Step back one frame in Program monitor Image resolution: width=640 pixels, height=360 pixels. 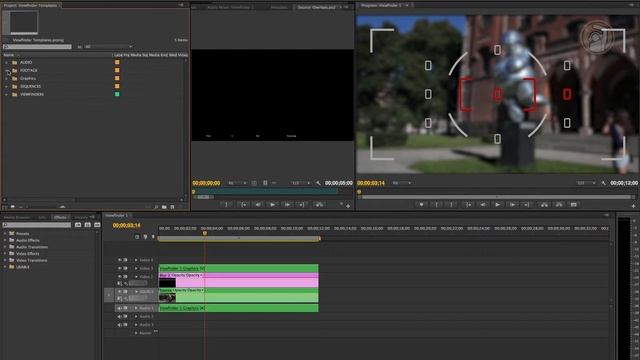click(482, 205)
